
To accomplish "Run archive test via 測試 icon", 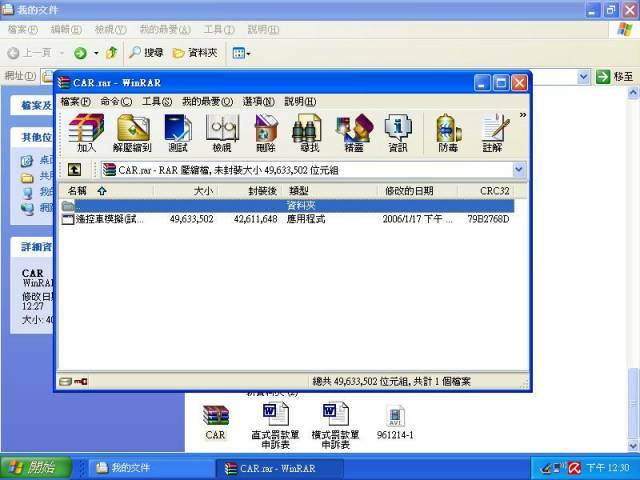I will (177, 133).
